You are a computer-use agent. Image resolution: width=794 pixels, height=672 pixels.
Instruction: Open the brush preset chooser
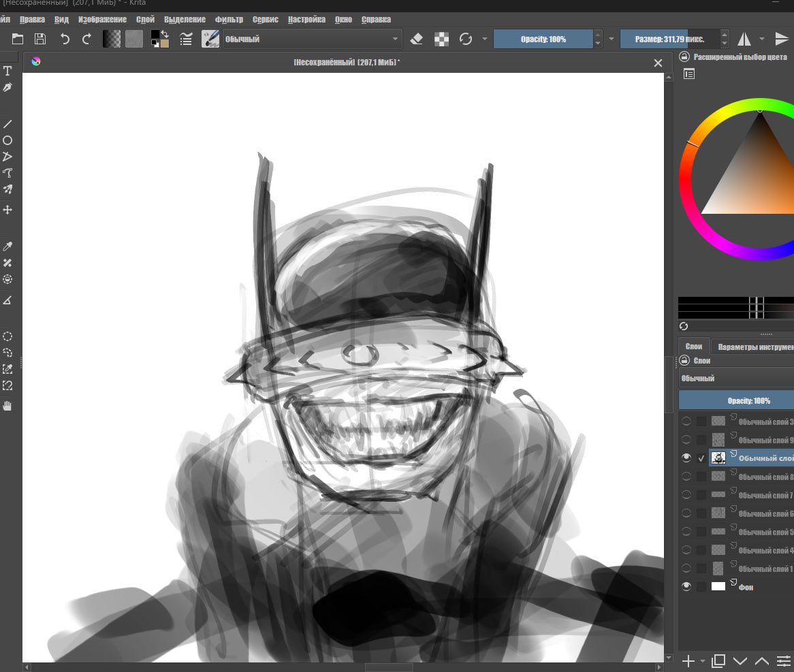tap(210, 39)
